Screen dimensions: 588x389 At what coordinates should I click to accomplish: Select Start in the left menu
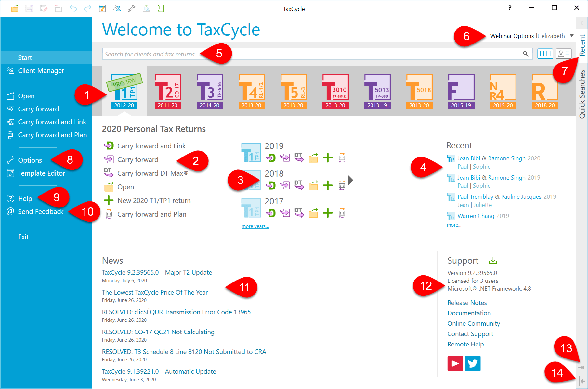(46, 57)
